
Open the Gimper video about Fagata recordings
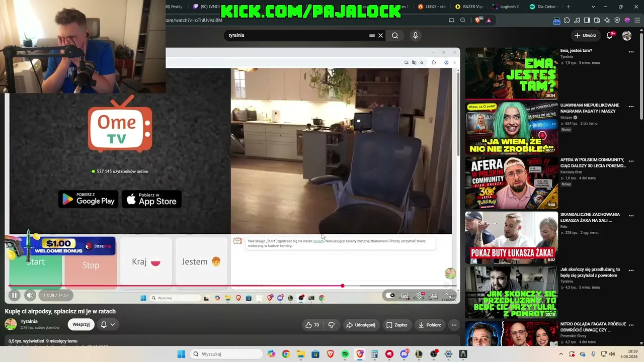coord(511,128)
